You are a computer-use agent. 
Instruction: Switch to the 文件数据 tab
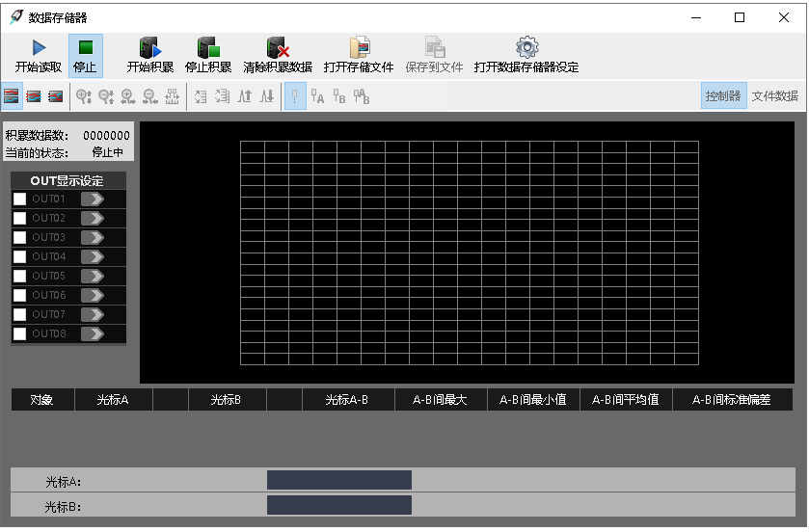[x=774, y=96]
